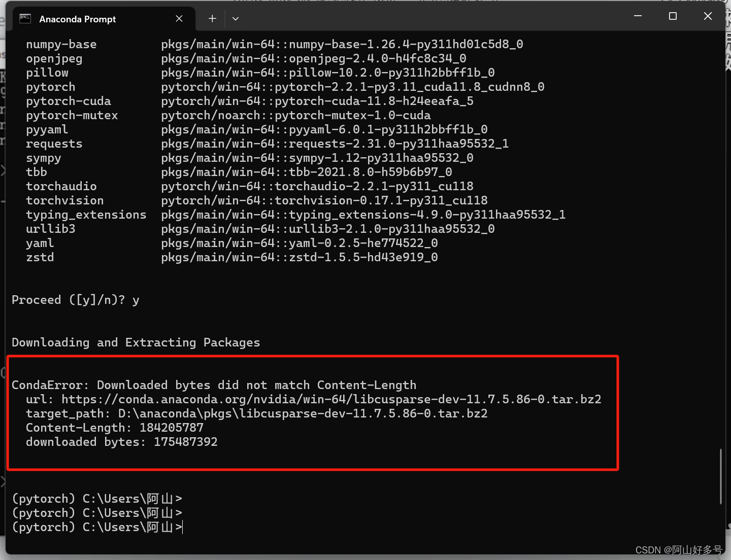Click the downloaded bytes value 175487392

coord(186,442)
